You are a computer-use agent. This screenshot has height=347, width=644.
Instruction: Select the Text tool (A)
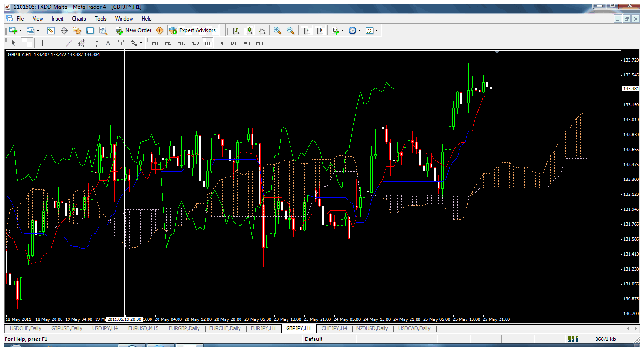(108, 43)
